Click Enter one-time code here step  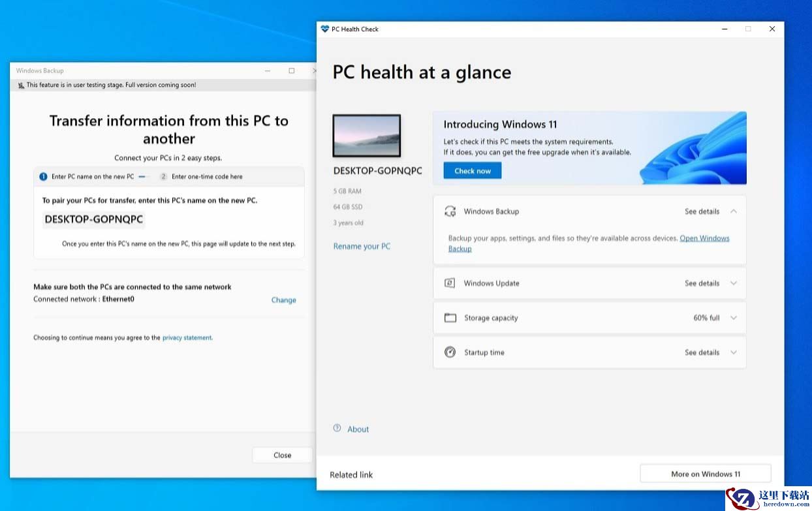[207, 176]
